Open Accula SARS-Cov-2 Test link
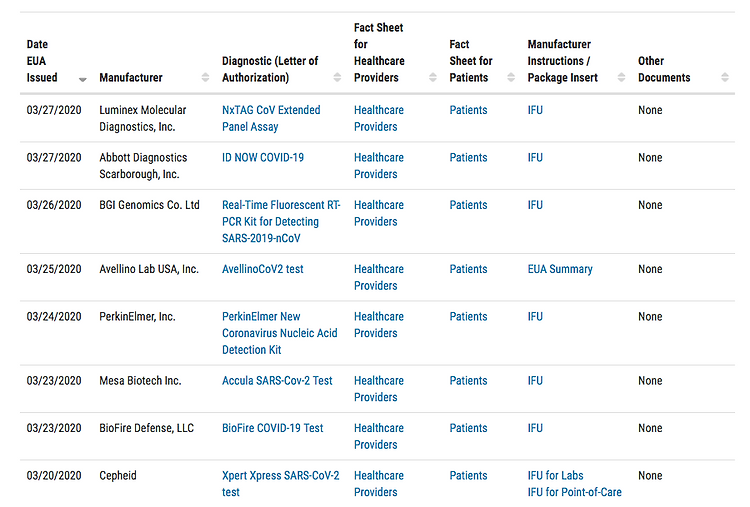The width and height of the screenshot is (750, 507). tap(277, 380)
